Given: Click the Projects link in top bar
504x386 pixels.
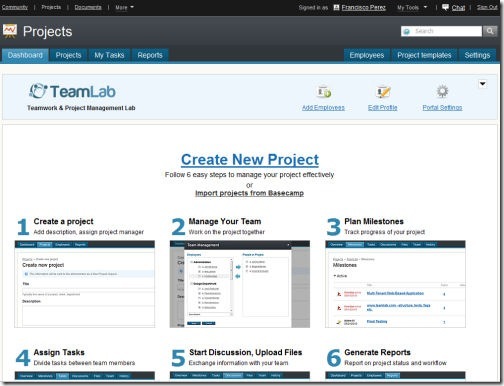Looking at the screenshot, I should 51,7.
